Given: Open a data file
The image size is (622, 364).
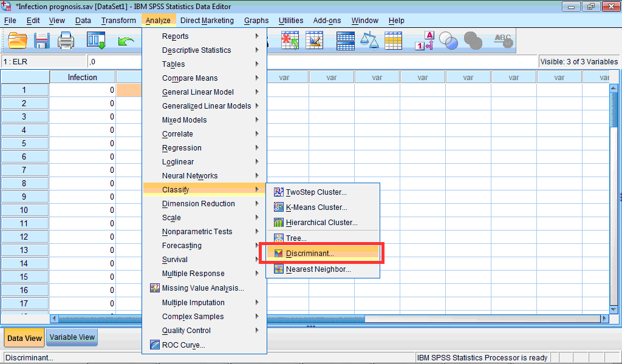Looking at the screenshot, I should pos(16,41).
